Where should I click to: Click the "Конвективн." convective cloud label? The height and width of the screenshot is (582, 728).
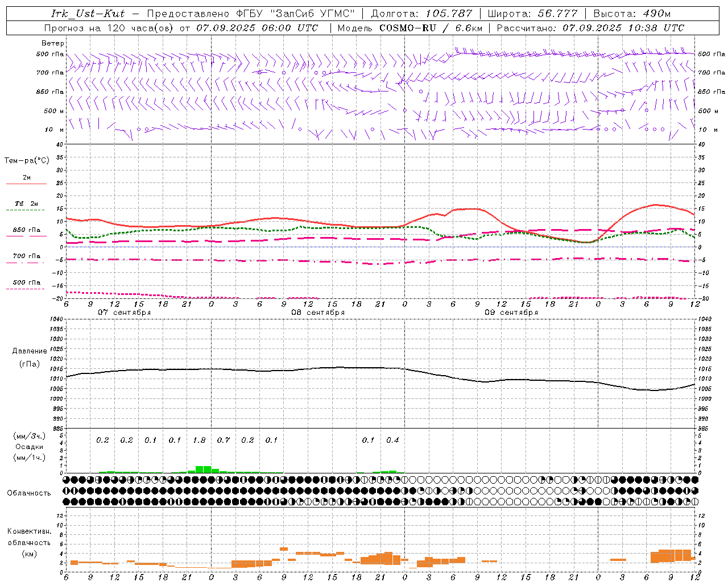[x=29, y=531]
